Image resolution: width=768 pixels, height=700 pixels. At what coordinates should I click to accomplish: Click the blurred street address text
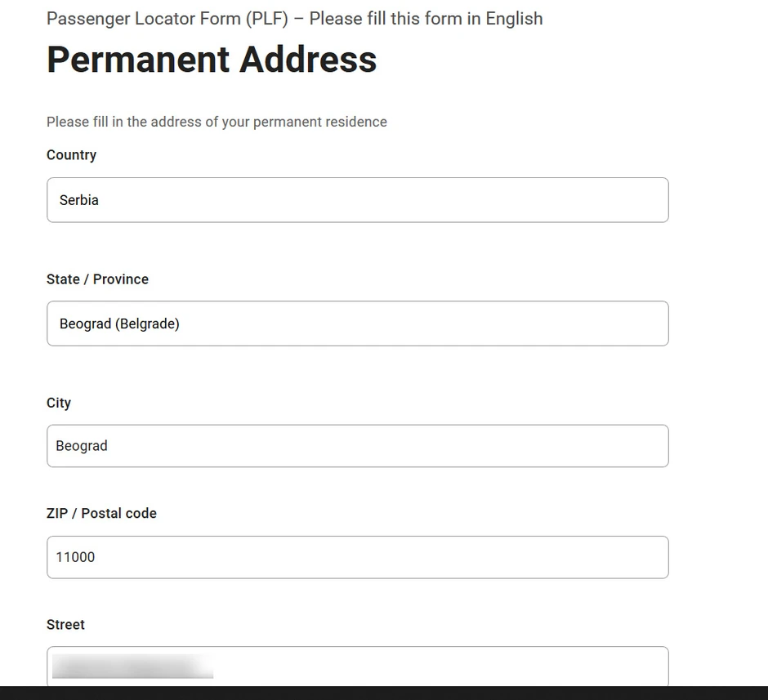[x=132, y=666]
